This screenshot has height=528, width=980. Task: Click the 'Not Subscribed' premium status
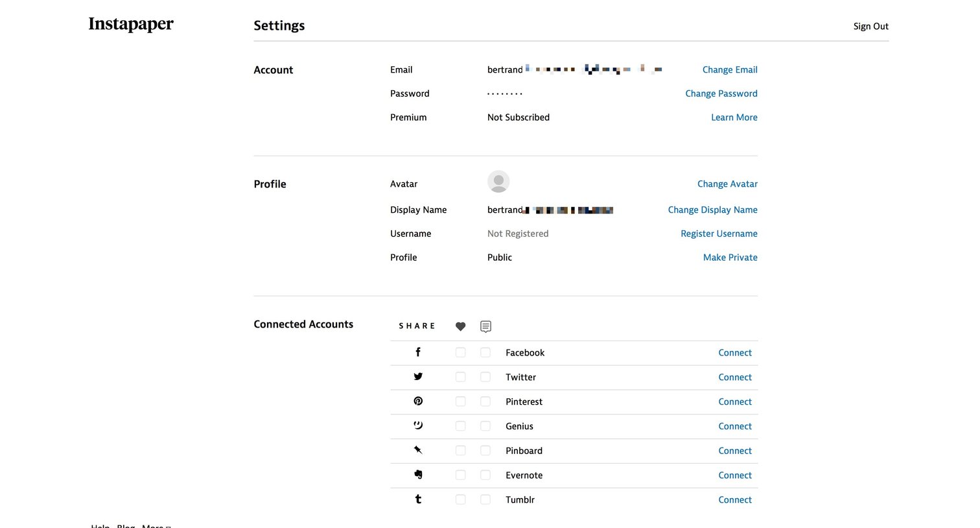click(x=519, y=117)
